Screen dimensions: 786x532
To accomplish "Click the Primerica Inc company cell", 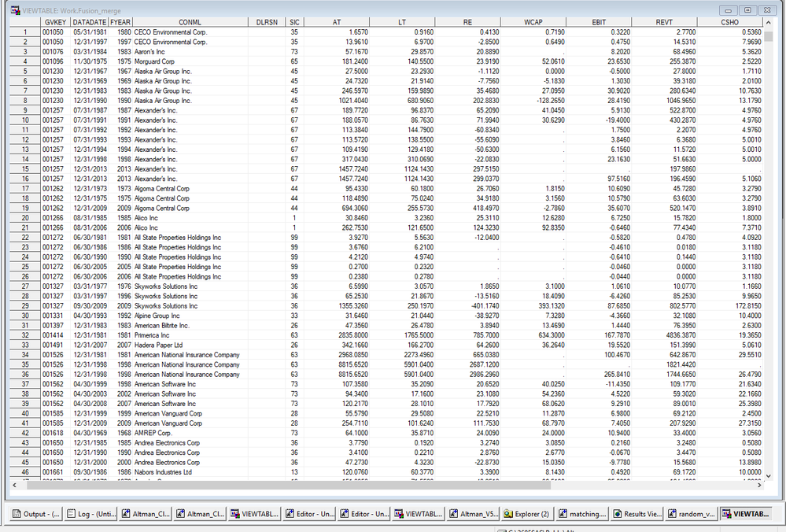I will point(190,335).
